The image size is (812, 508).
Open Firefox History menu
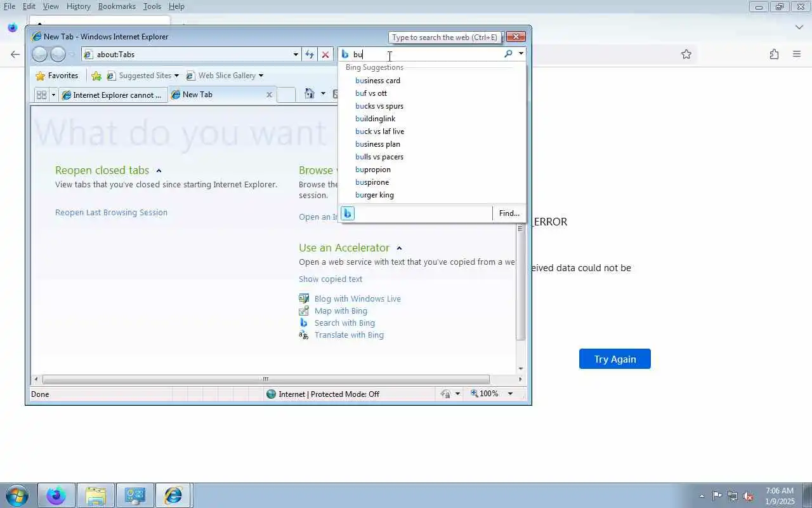click(79, 6)
